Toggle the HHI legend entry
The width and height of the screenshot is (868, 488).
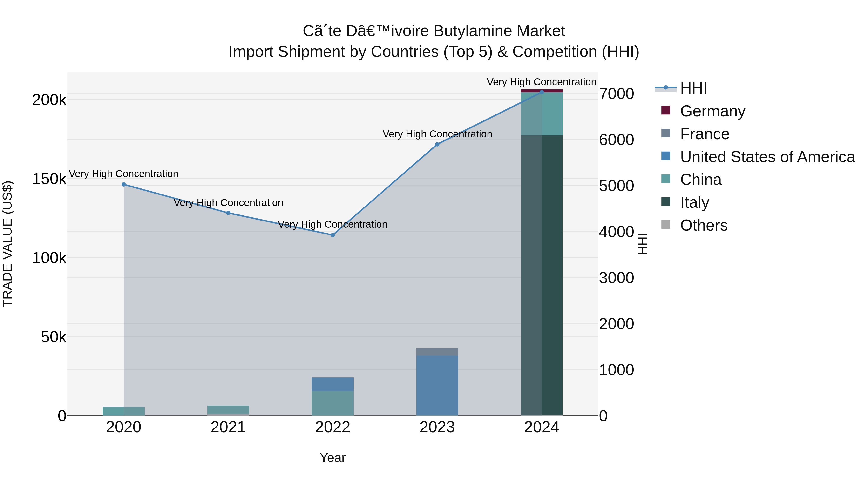681,88
